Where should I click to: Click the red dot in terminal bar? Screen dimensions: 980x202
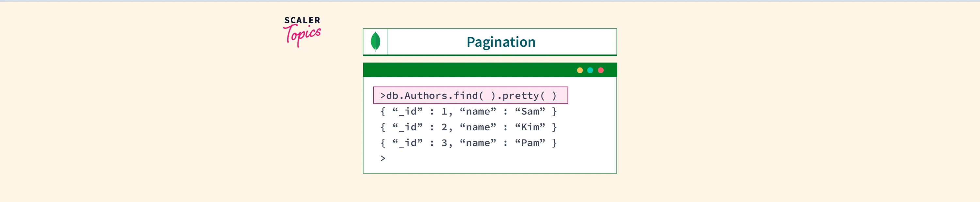tap(601, 70)
